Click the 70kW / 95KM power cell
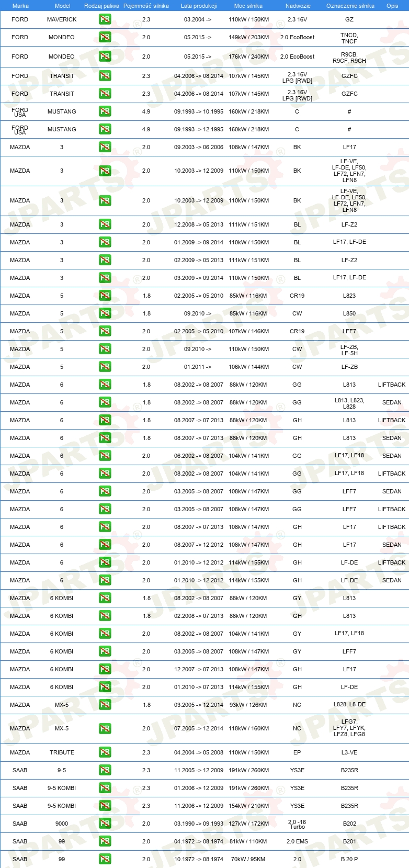This screenshot has height=868, width=409. [248, 859]
